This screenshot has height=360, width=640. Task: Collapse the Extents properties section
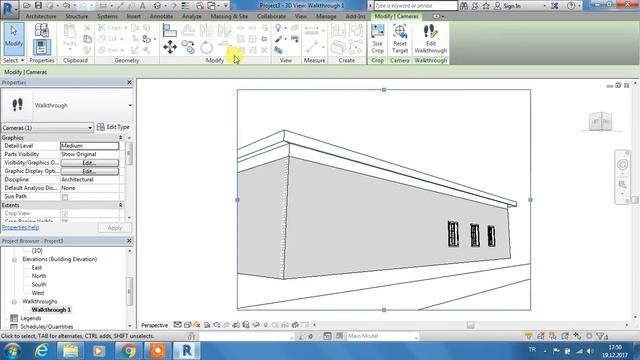coord(120,205)
